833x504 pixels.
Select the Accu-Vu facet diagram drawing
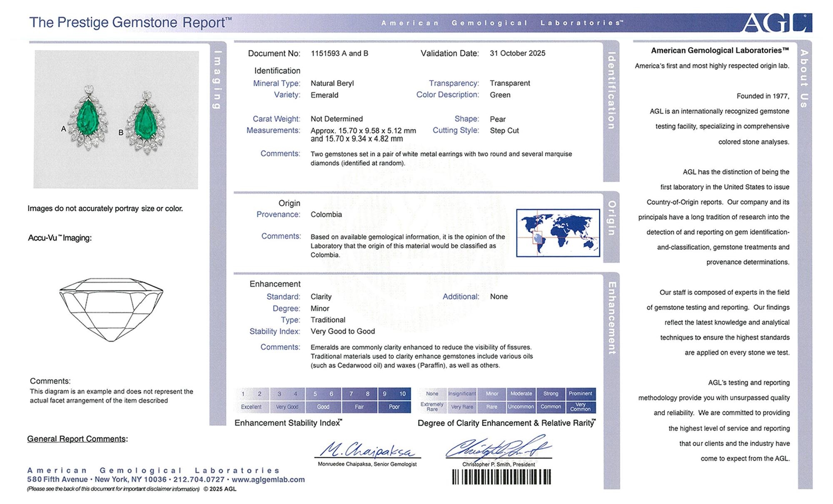(111, 310)
